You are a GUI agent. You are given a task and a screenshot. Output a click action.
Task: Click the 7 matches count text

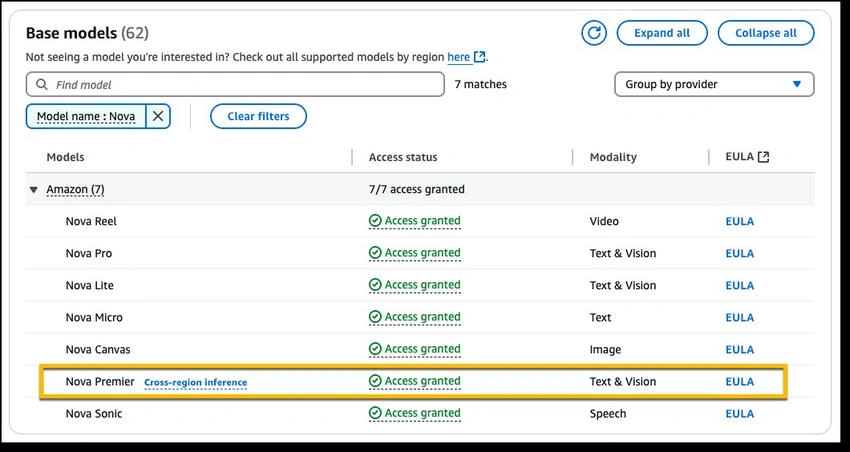click(x=481, y=85)
